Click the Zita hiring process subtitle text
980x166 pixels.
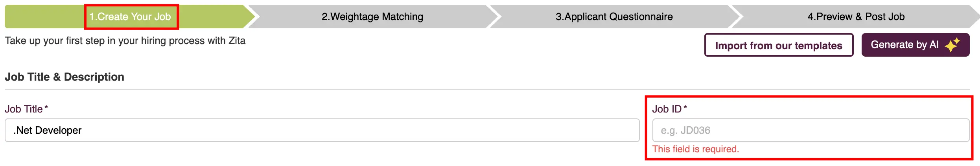(125, 41)
